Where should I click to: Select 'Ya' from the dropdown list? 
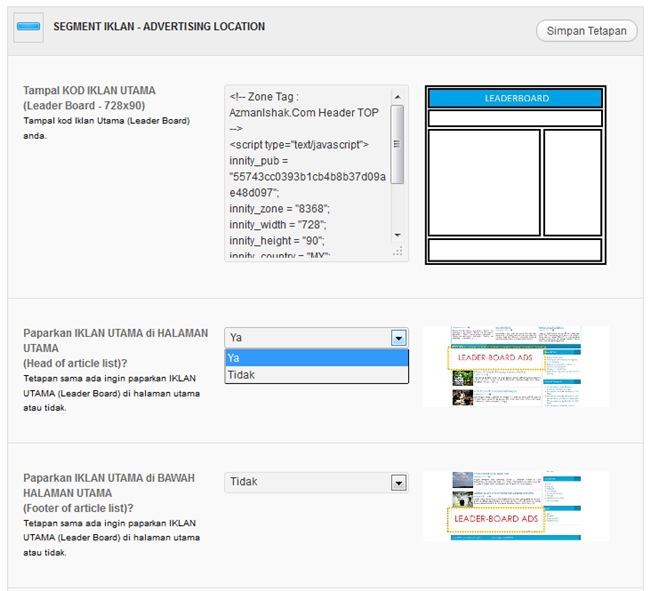(x=316, y=358)
